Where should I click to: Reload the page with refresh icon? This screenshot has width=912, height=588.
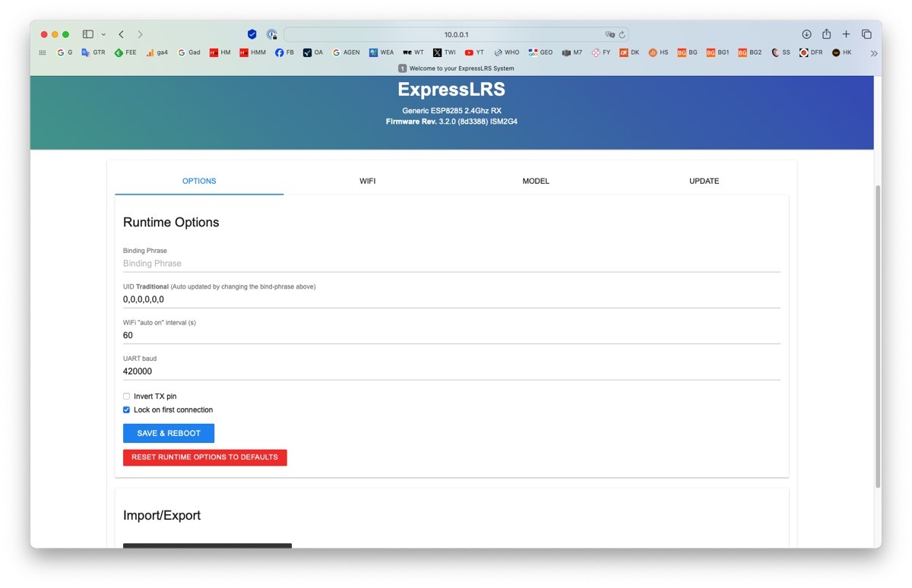click(x=622, y=34)
